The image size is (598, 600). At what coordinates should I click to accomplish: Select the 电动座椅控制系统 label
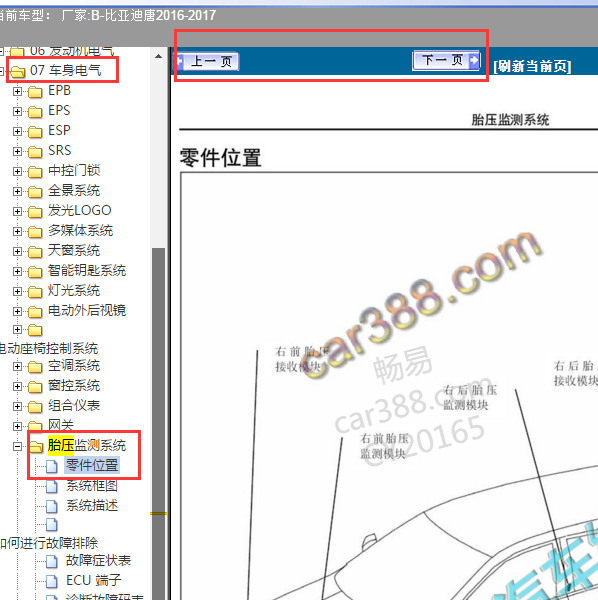pyautogui.click(x=49, y=349)
